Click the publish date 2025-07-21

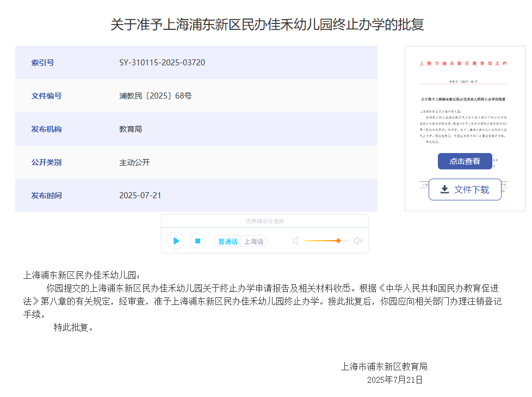(140, 196)
